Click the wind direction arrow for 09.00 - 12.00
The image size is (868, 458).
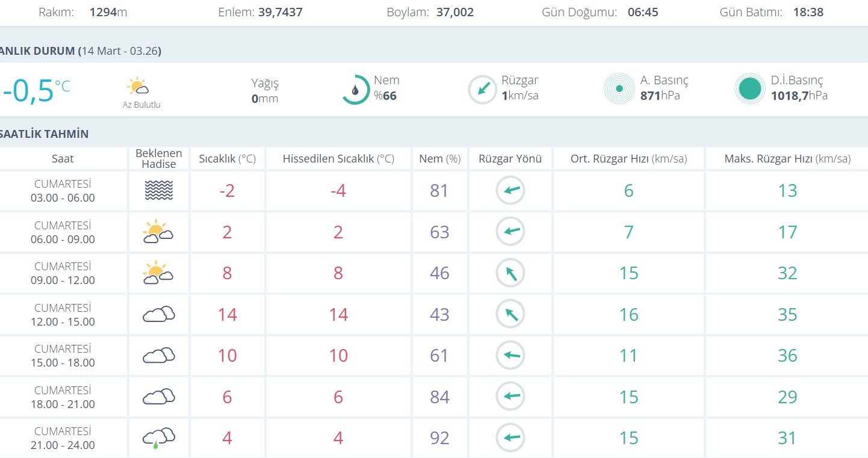(510, 273)
